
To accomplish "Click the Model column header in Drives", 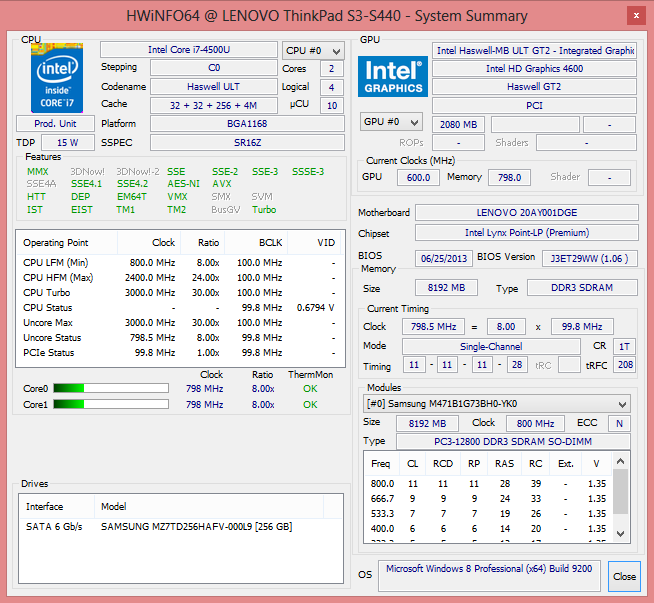I will tap(209, 507).
